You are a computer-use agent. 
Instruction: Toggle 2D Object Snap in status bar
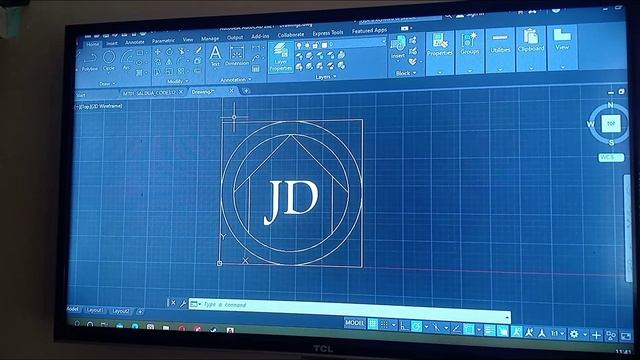coord(469,329)
